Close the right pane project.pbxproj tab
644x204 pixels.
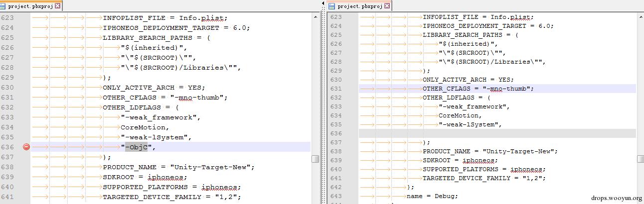pyautogui.click(x=387, y=6)
